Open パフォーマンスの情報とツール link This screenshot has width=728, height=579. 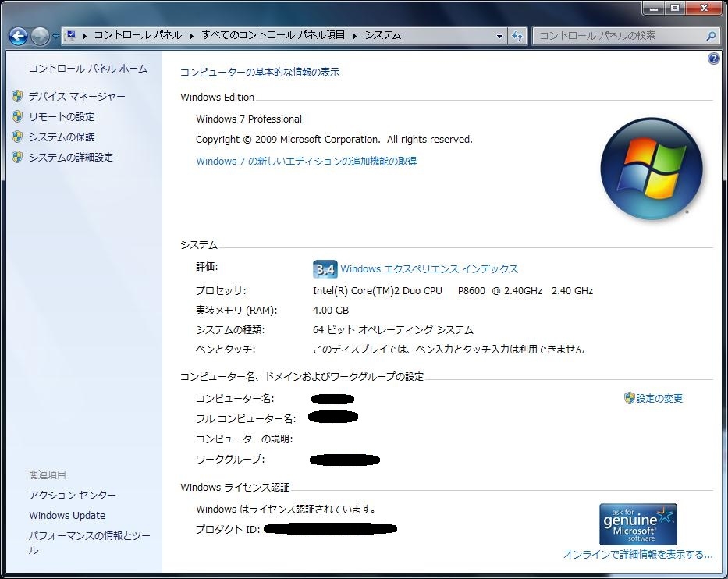89,543
